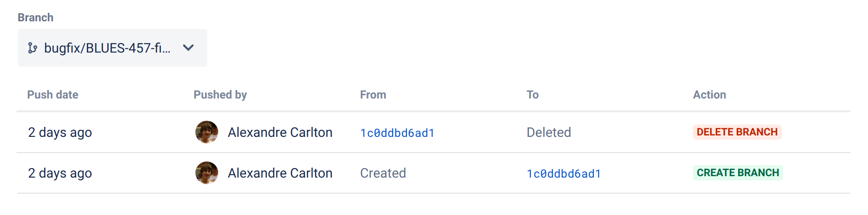Click the To column header
Image resolution: width=868 pixels, height=215 pixels.
coord(532,95)
